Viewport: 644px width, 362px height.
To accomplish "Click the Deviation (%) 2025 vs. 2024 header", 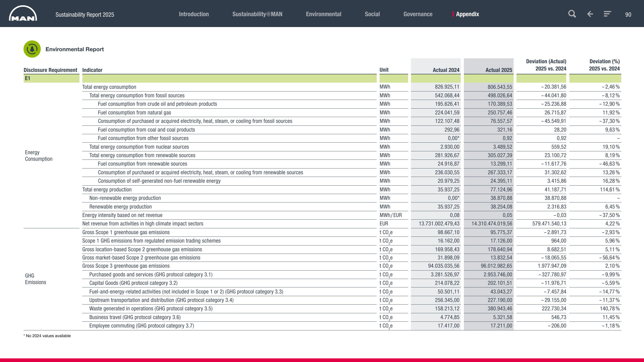I will point(604,65).
